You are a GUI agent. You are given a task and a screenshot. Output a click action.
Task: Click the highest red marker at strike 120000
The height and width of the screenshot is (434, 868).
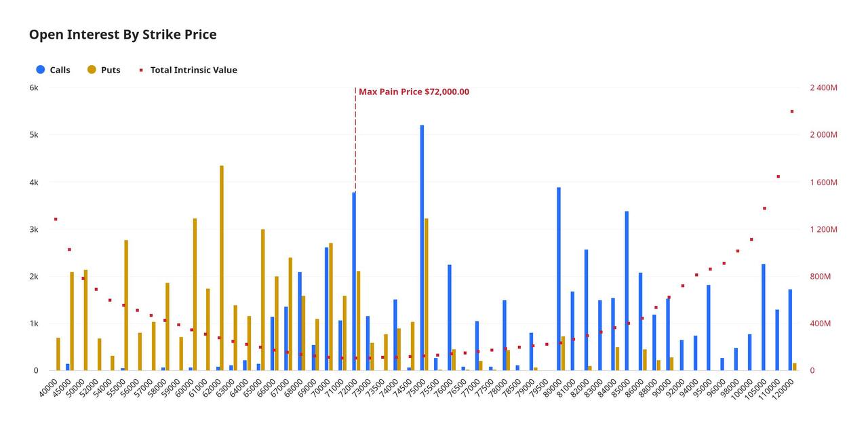[792, 111]
